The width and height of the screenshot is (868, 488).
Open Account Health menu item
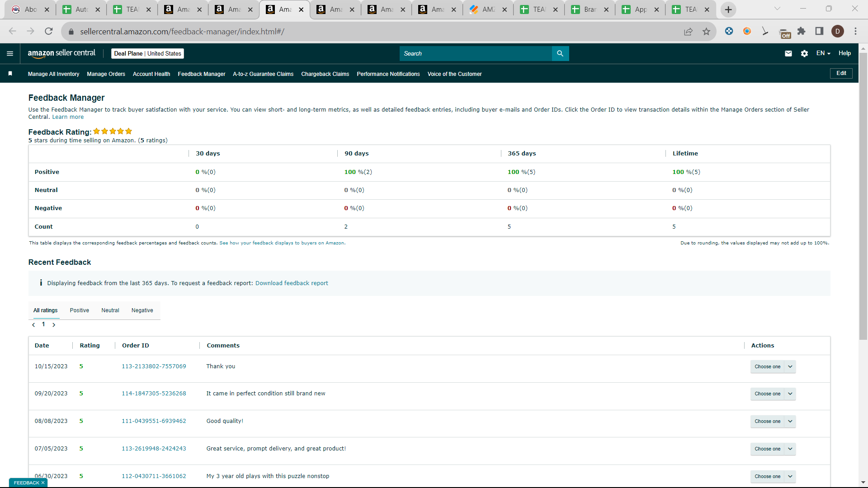151,74
